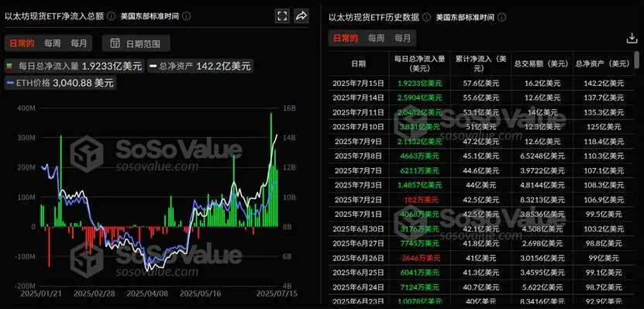
Task: Toggle ETH价格 line in the chart legend
Action: (60, 83)
